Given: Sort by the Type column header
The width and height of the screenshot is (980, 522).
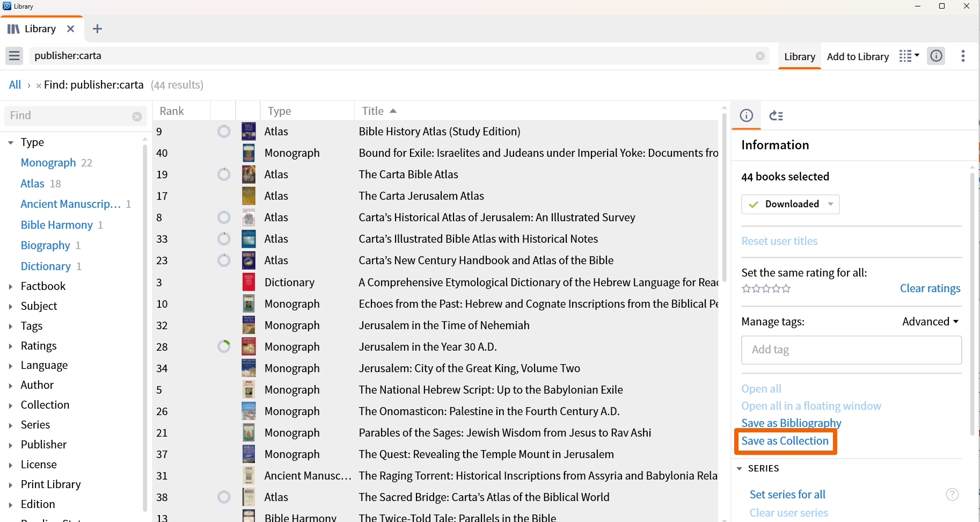Looking at the screenshot, I should click(279, 111).
